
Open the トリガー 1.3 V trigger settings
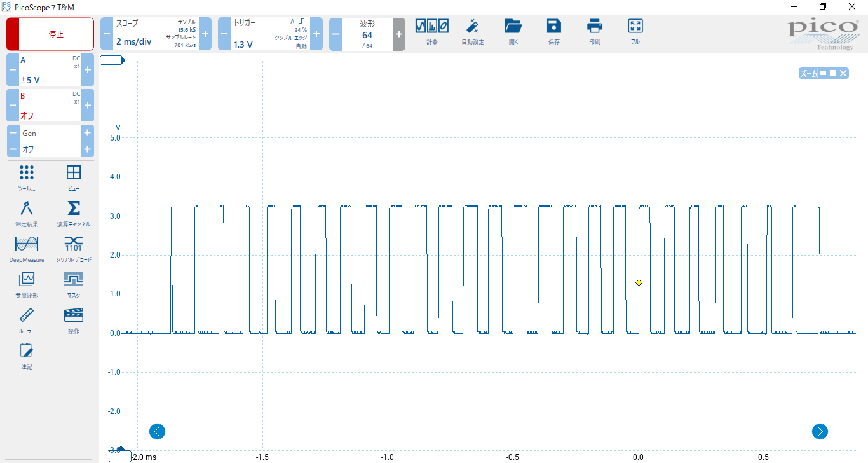click(267, 34)
